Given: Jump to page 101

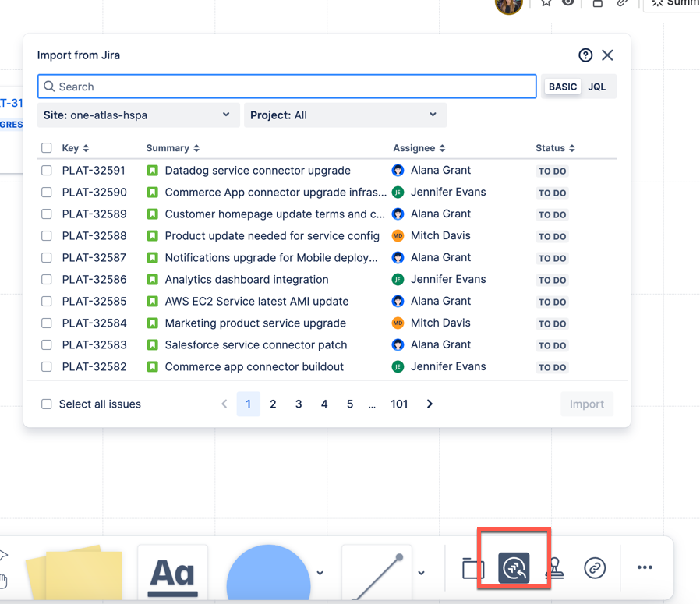Looking at the screenshot, I should pyautogui.click(x=399, y=404).
